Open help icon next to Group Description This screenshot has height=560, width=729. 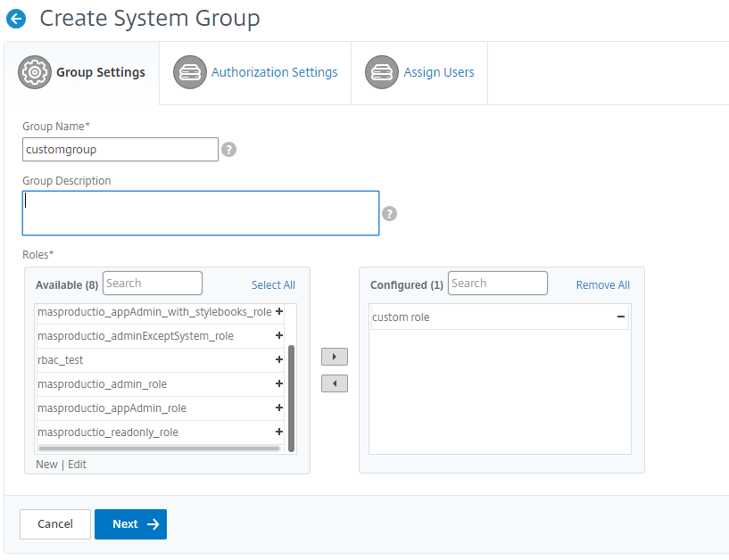(x=390, y=214)
